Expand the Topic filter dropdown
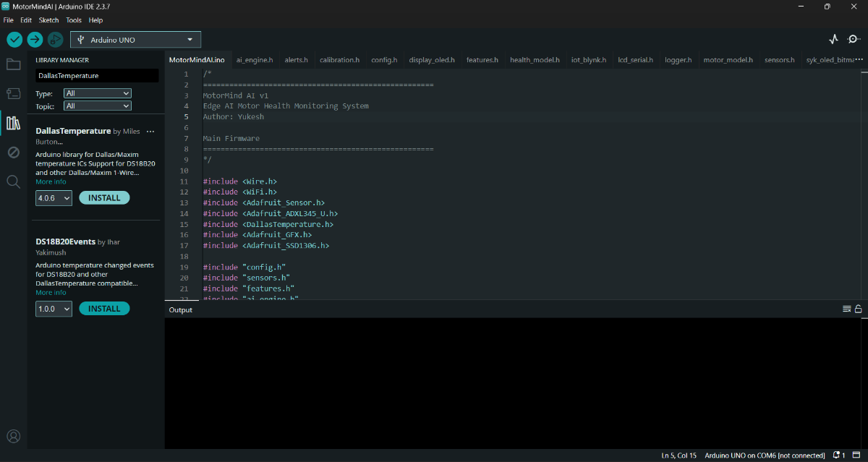Screen dimensions: 868x462 pyautogui.click(x=97, y=106)
